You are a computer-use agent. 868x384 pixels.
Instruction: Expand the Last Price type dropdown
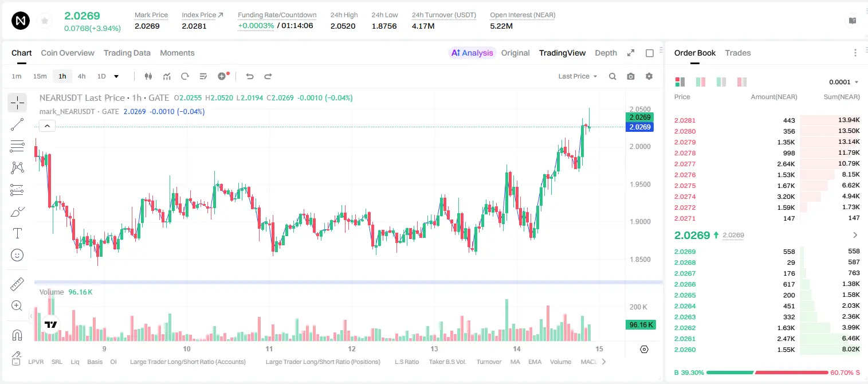pyautogui.click(x=578, y=76)
